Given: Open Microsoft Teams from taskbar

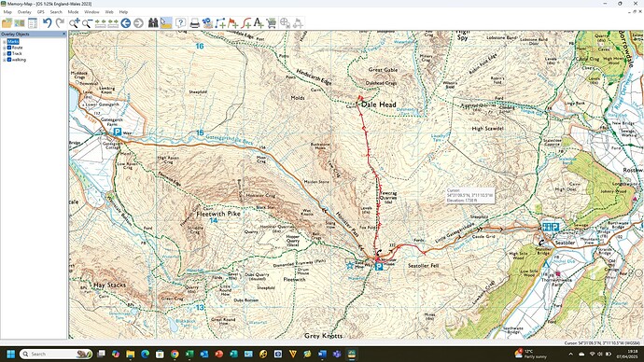Looking at the screenshot, I should pyautogui.click(x=337, y=354).
